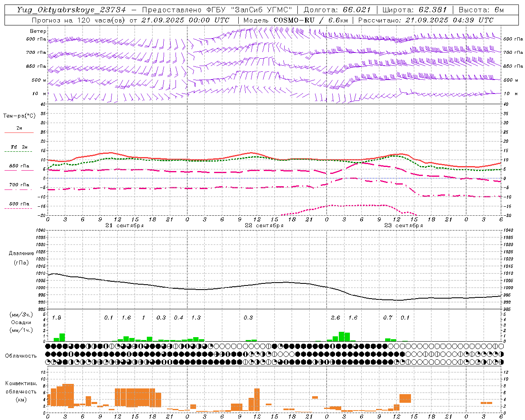Click the 10 м wind level label
525x420 pixels.
(39, 94)
